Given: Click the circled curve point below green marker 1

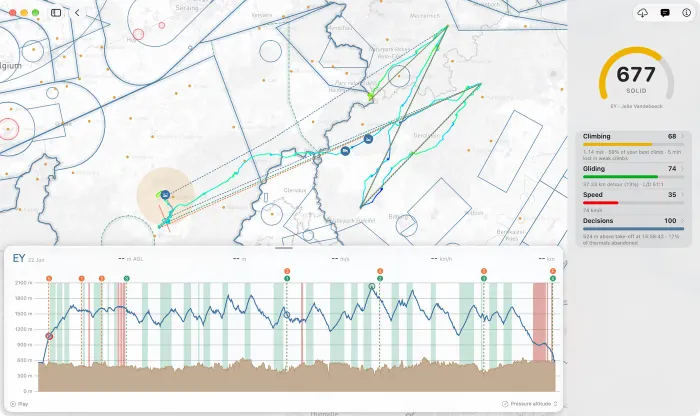Looking at the screenshot, I should pos(287,315).
